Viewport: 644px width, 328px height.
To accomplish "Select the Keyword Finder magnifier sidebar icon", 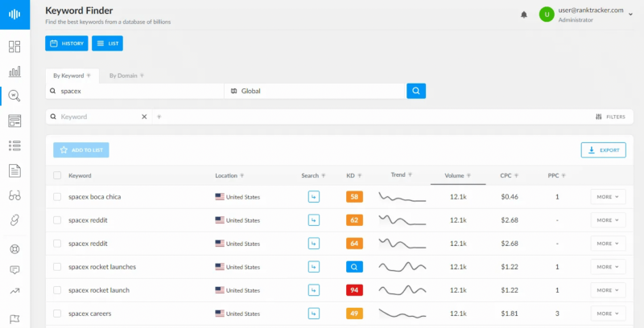I will tap(14, 96).
